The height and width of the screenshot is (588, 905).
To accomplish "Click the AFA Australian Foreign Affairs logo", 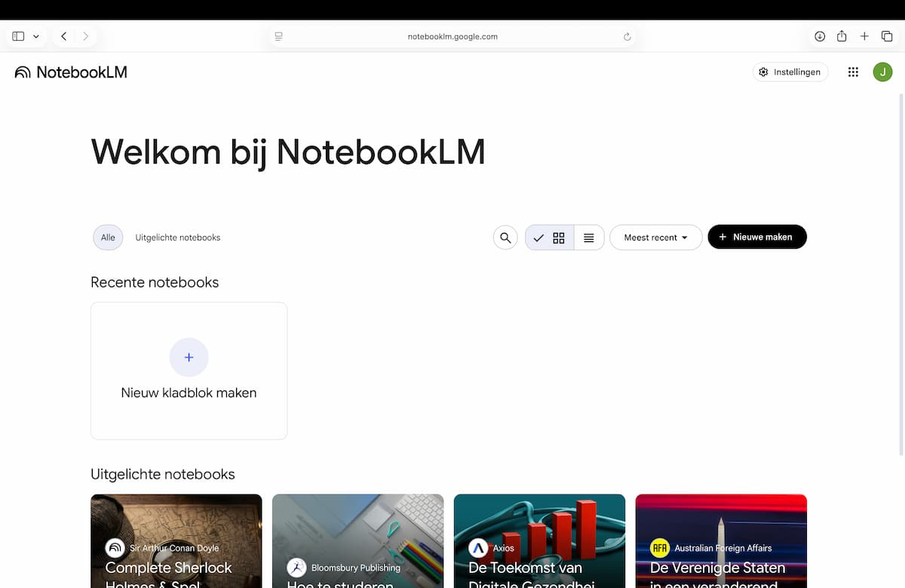I will [660, 548].
